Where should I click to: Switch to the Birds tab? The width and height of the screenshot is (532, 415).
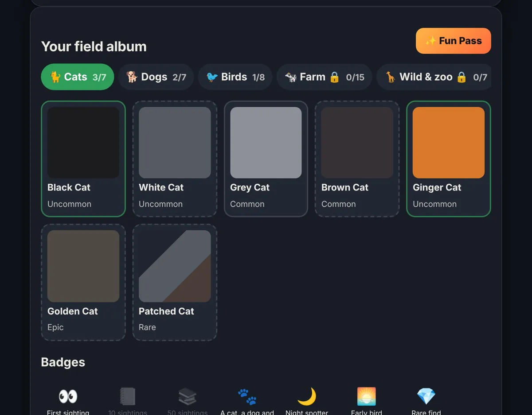point(235,77)
